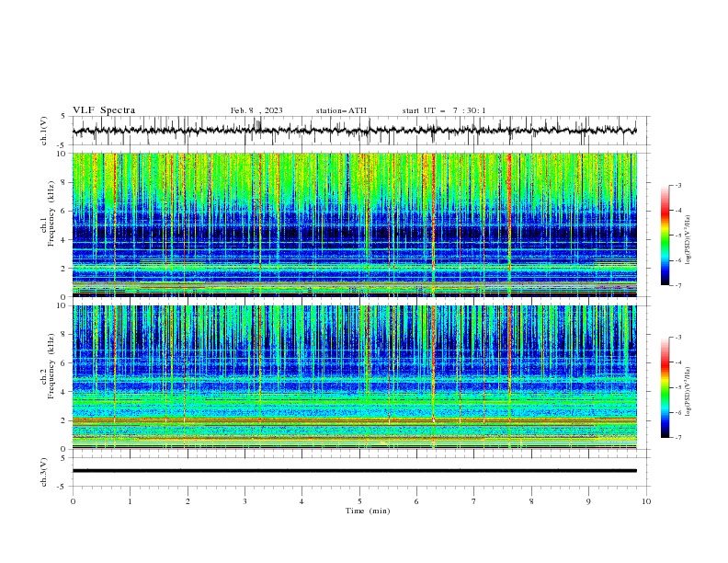728x563 pixels.
Task: Click time axis tick label "3"
Action: click(x=245, y=501)
